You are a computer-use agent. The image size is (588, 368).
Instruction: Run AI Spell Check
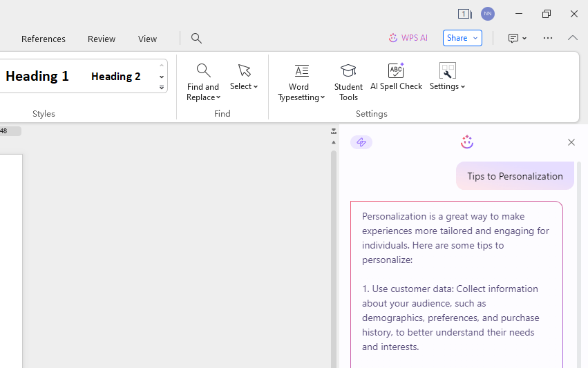click(396, 70)
